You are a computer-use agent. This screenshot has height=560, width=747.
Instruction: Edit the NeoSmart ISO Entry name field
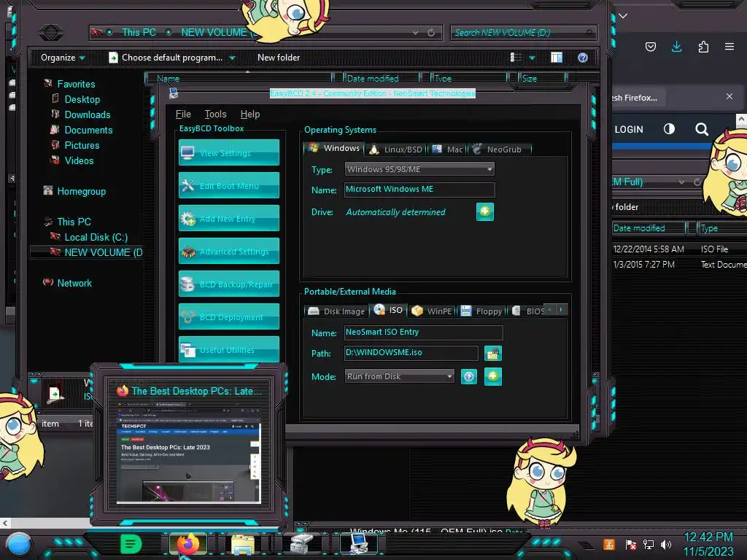pyautogui.click(x=423, y=332)
